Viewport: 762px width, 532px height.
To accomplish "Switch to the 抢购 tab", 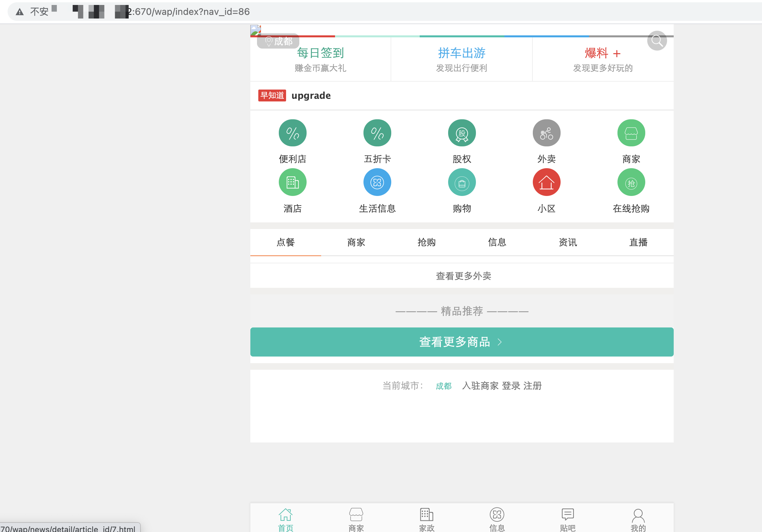I will coord(426,243).
